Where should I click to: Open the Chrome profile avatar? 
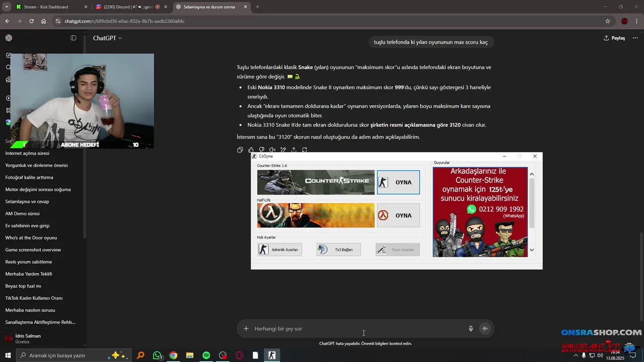[624, 21]
